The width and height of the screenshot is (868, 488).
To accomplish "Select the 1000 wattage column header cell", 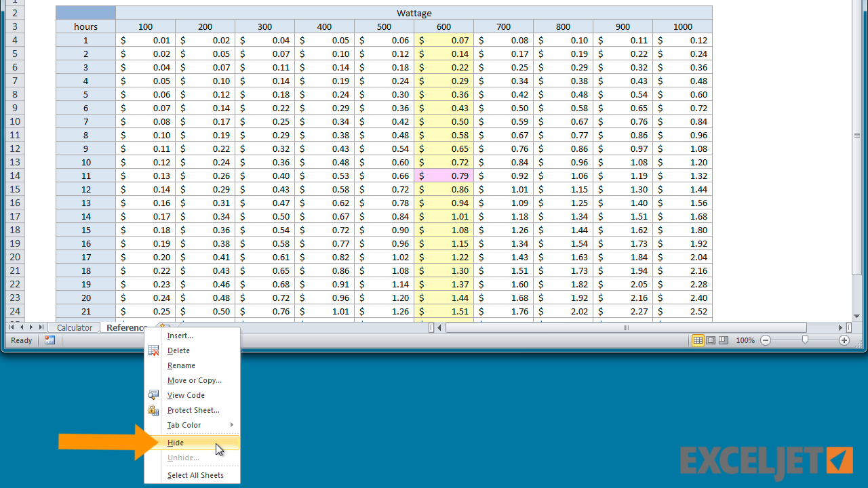I will (682, 26).
